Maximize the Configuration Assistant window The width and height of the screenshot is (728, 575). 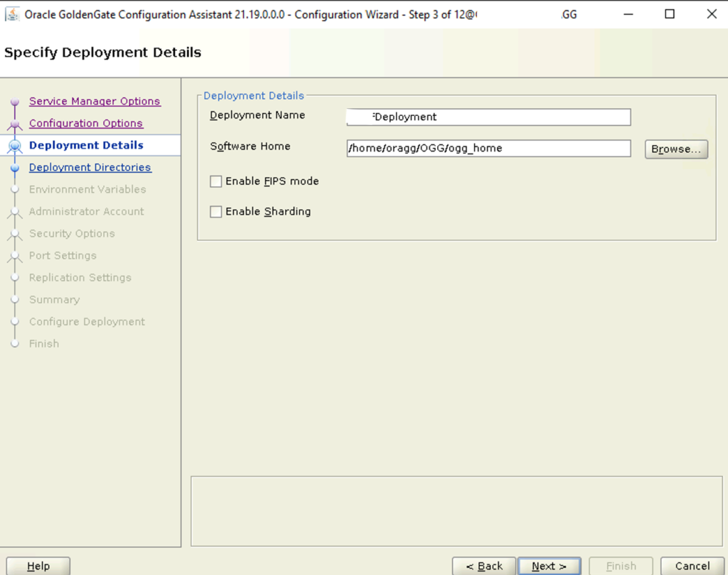670,14
